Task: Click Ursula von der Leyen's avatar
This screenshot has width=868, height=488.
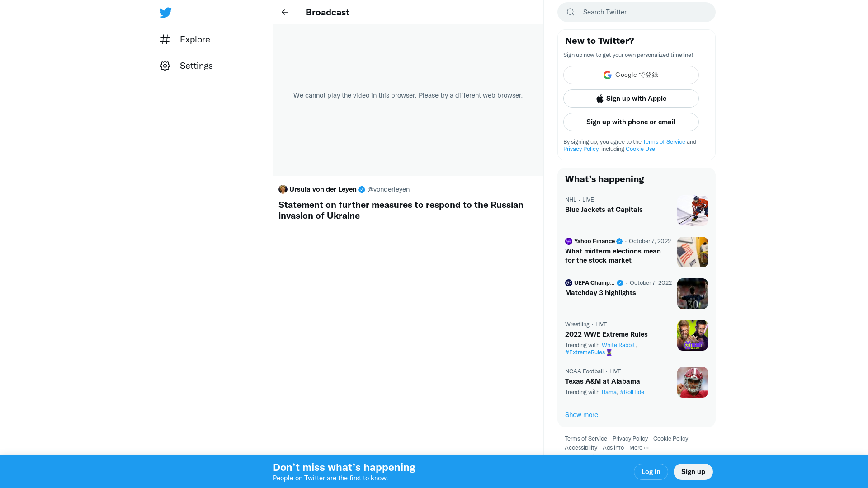Action: (283, 189)
